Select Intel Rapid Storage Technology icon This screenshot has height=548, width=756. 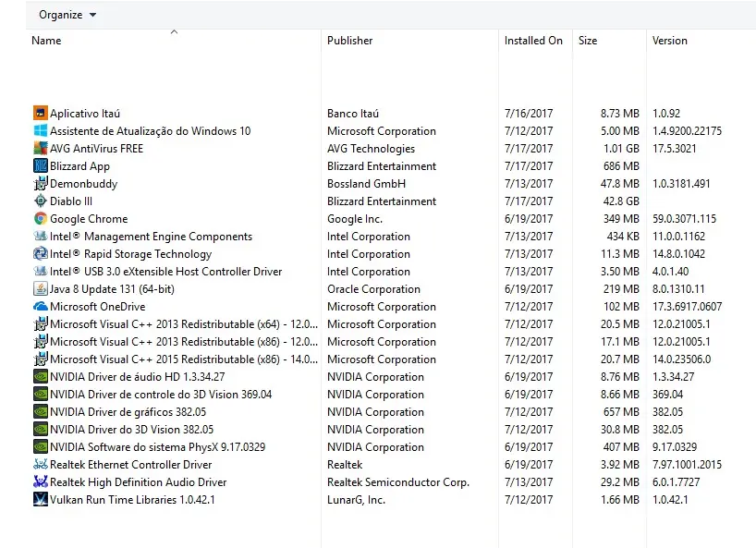(x=41, y=254)
